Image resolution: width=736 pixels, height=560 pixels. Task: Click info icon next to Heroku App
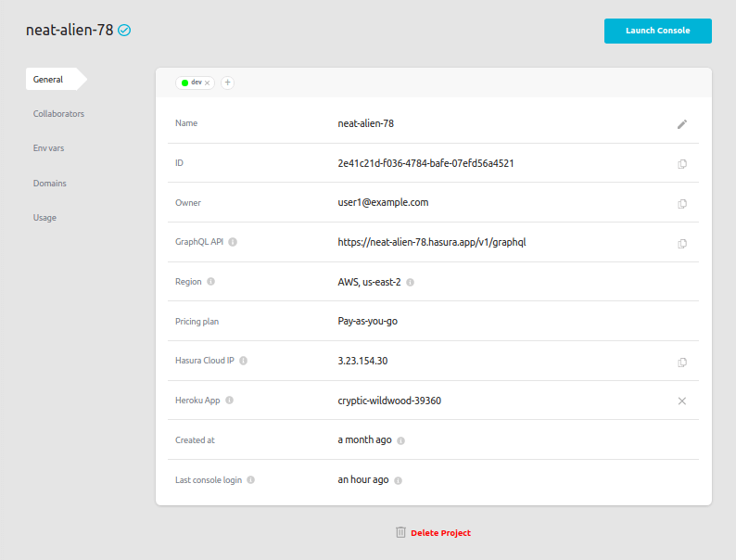coord(229,401)
